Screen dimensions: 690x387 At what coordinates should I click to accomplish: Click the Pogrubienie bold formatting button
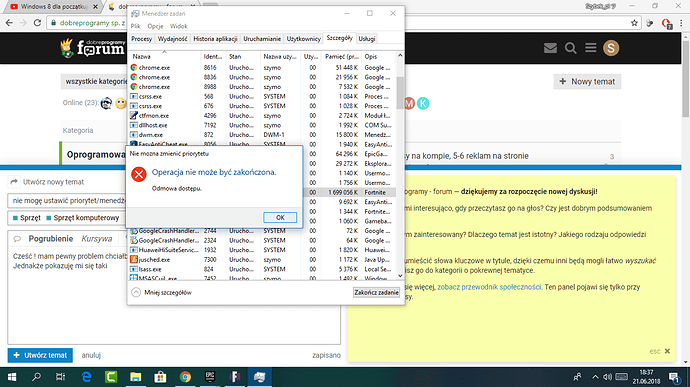pyautogui.click(x=51, y=239)
